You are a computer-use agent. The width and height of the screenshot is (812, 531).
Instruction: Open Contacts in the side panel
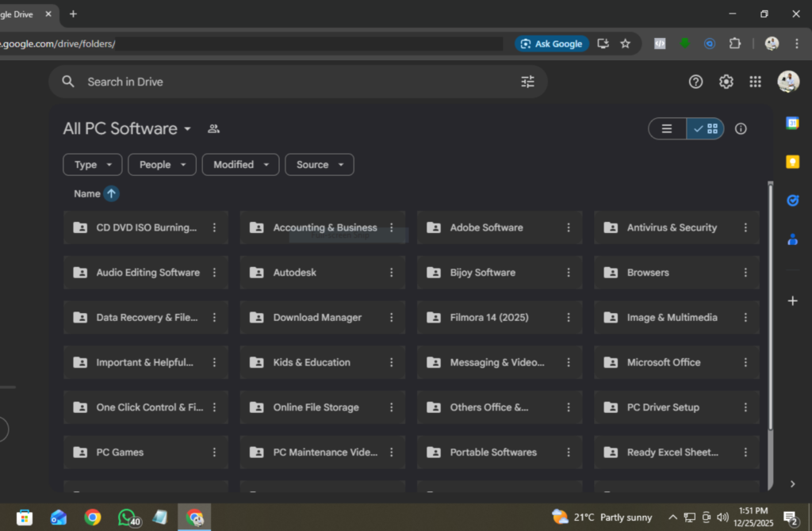coord(791,239)
